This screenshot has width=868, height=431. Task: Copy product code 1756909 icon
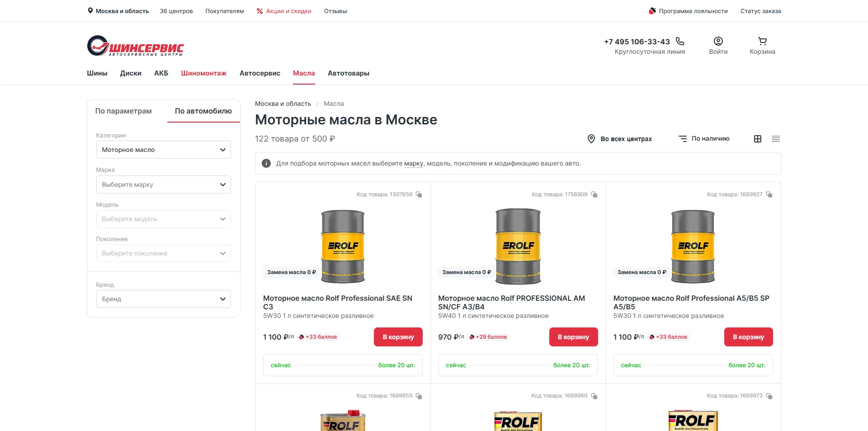[594, 194]
